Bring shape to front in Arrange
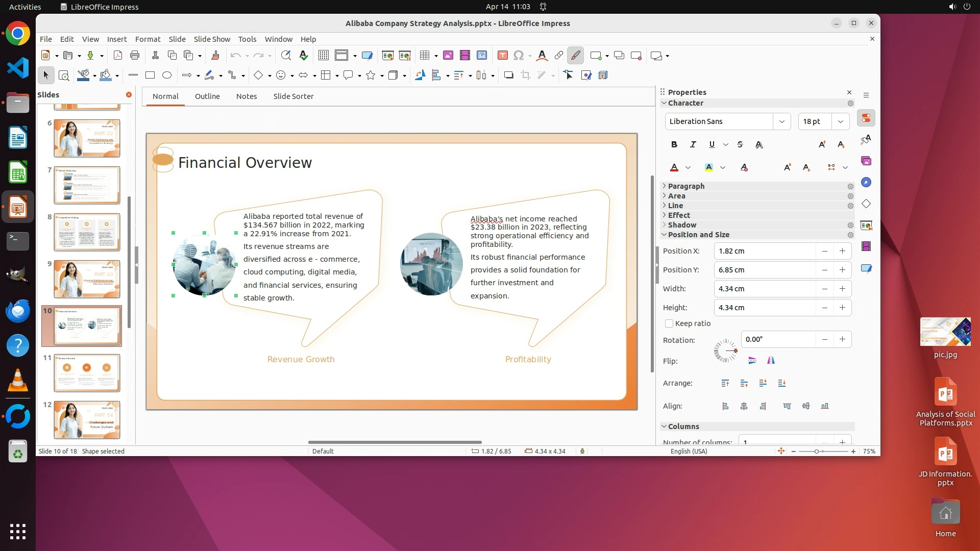The width and height of the screenshot is (980, 551). (725, 383)
